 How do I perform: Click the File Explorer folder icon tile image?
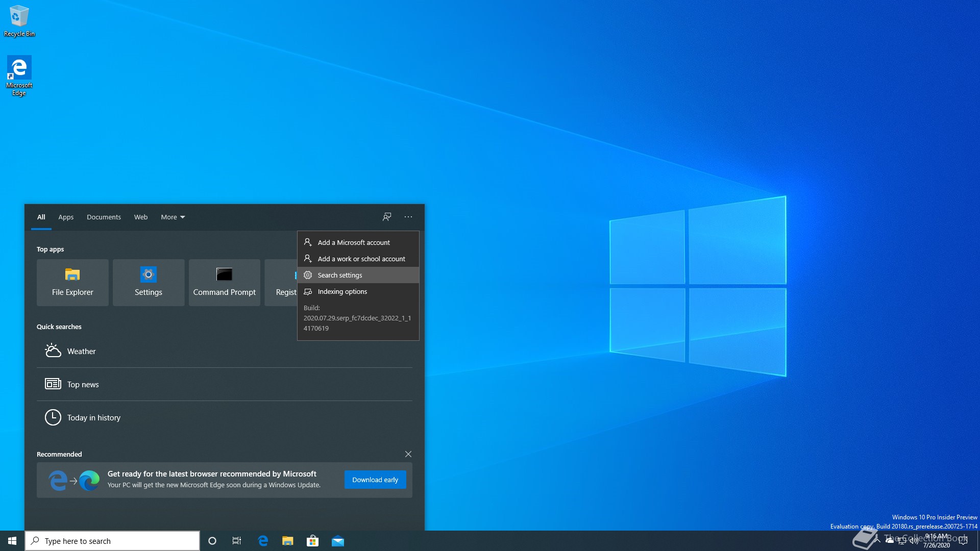click(72, 274)
